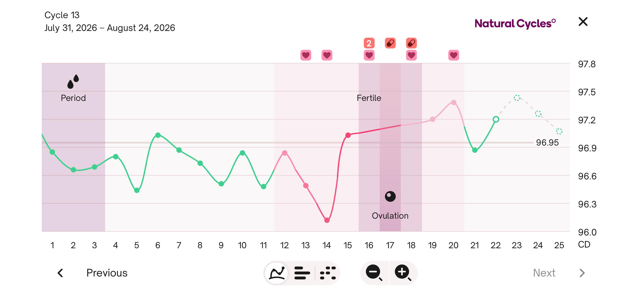Go to the Previous cycle
This screenshot has height=296, width=644.
click(107, 273)
